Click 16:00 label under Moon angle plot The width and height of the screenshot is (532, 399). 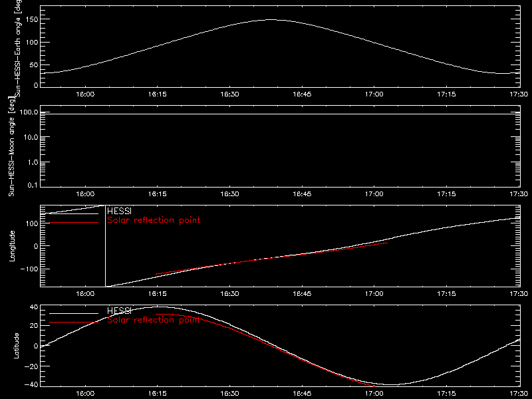(85, 194)
